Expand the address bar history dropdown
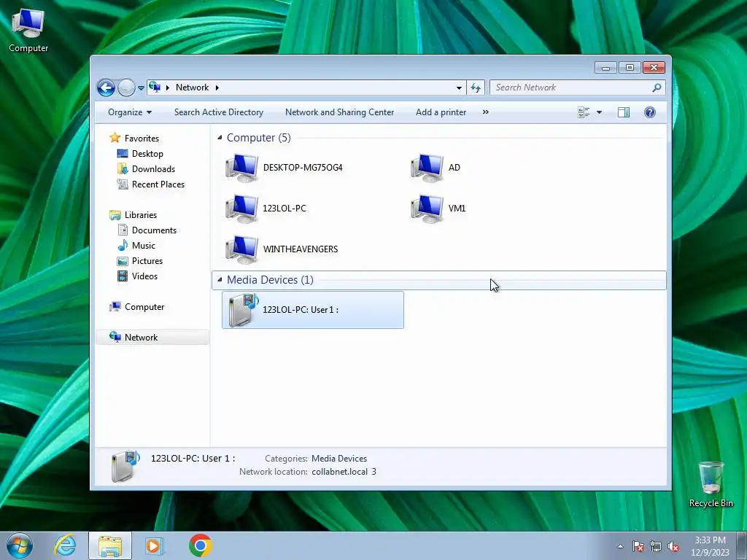The width and height of the screenshot is (747, 560). pyautogui.click(x=459, y=87)
